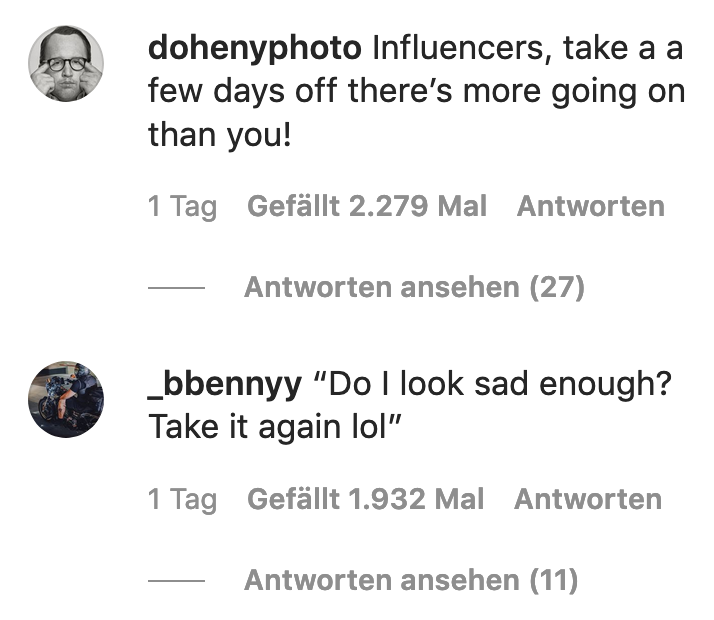Viewport: 714px width, 620px height.
Task: Click the words 'than you!'
Action: point(219,134)
